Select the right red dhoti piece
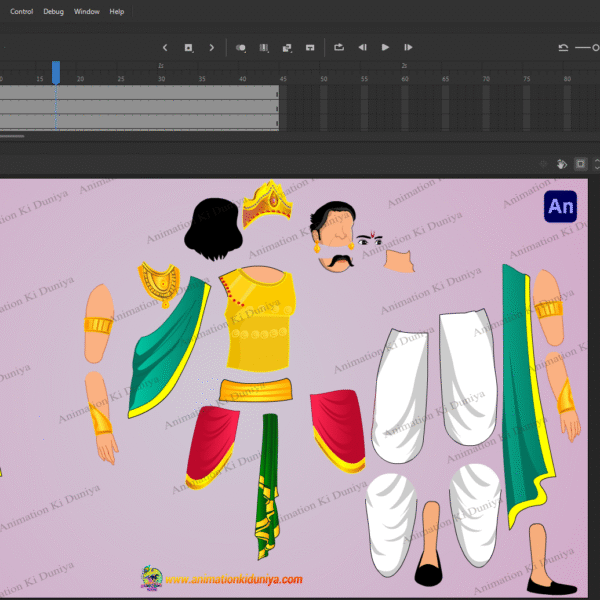 point(338,430)
